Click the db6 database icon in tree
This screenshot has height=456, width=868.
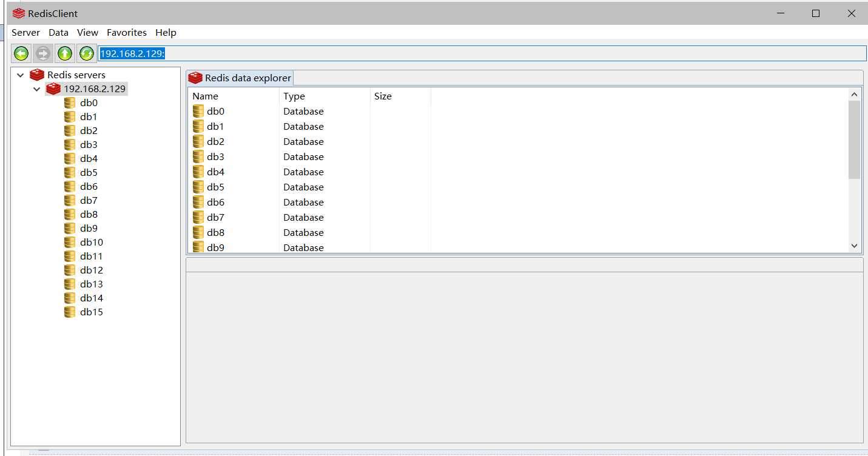(x=70, y=186)
